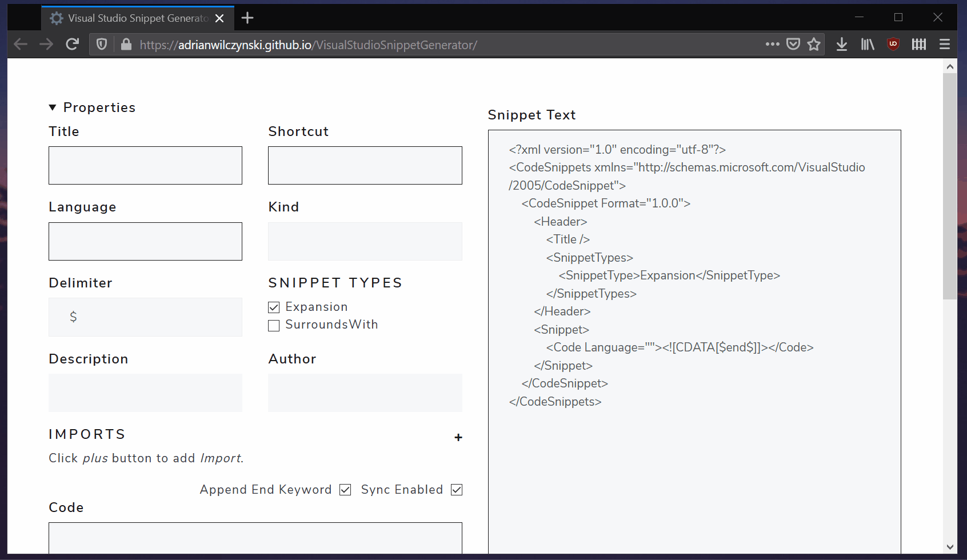Save page to Pocket

pyautogui.click(x=793, y=44)
